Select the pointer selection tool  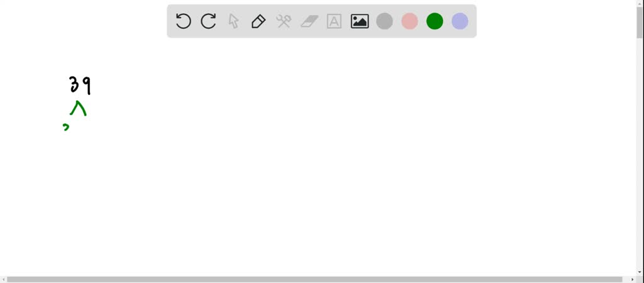coord(233,21)
